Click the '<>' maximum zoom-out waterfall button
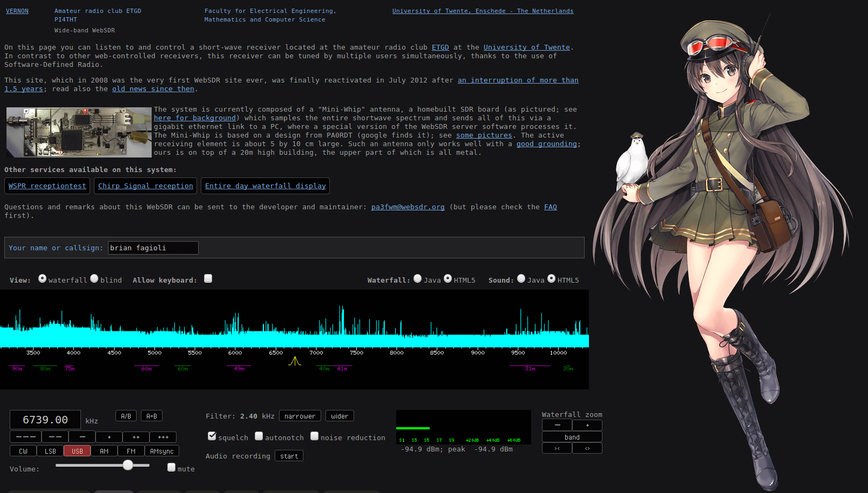The height and width of the screenshot is (493, 868). click(587, 448)
